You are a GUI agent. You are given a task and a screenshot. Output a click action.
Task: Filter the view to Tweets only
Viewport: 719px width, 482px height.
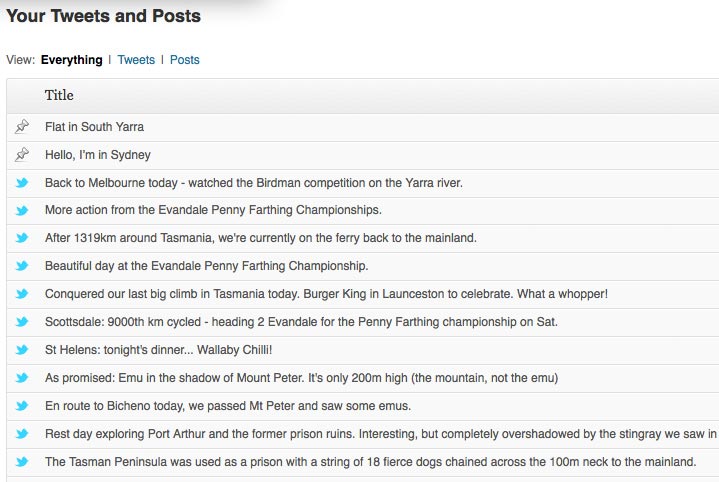pyautogui.click(x=136, y=60)
